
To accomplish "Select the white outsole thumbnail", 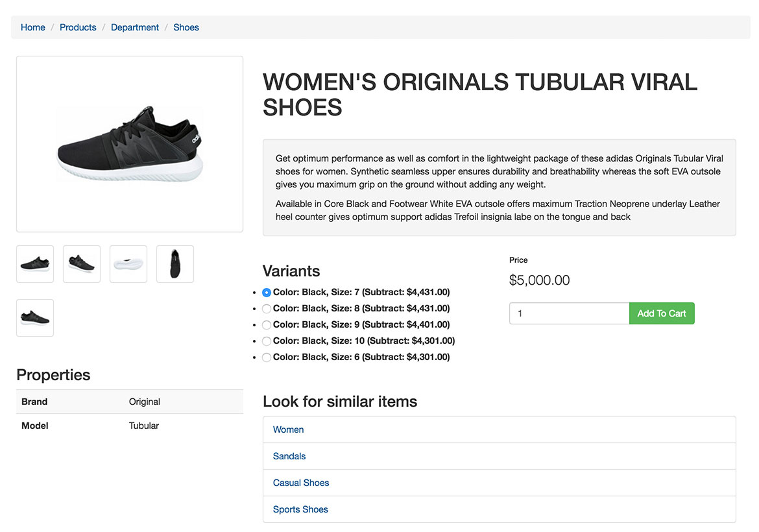I will pyautogui.click(x=128, y=264).
